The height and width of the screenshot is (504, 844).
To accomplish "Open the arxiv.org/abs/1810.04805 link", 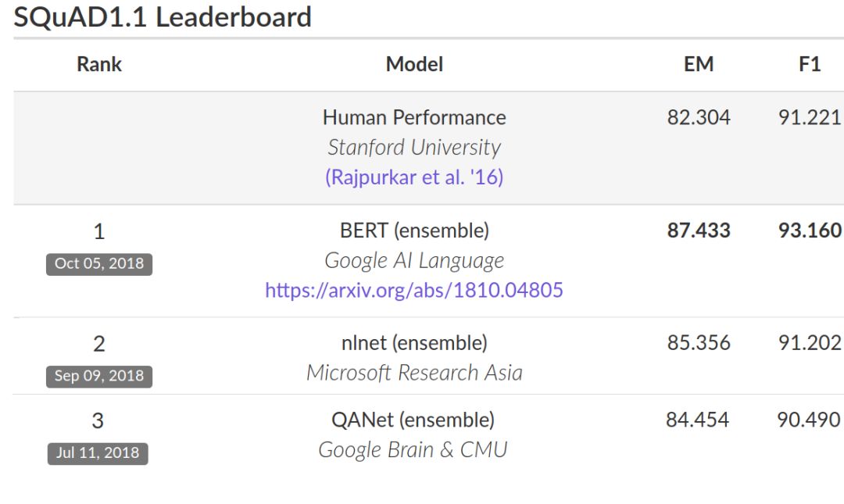I will point(414,291).
